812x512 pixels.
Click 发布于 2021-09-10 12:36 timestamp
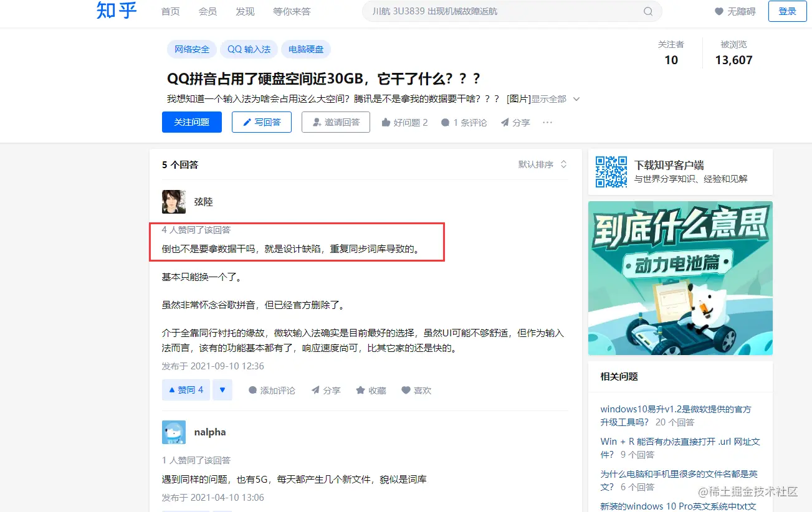213,366
